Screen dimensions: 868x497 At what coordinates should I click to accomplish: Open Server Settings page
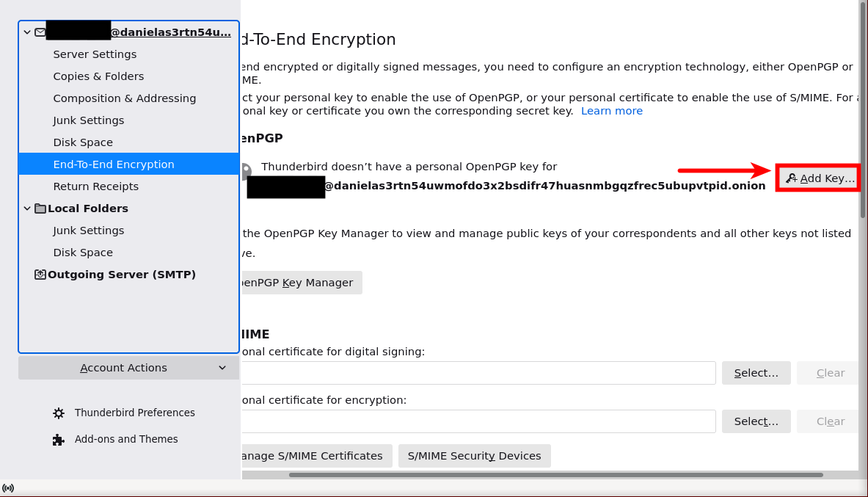[x=95, y=54]
